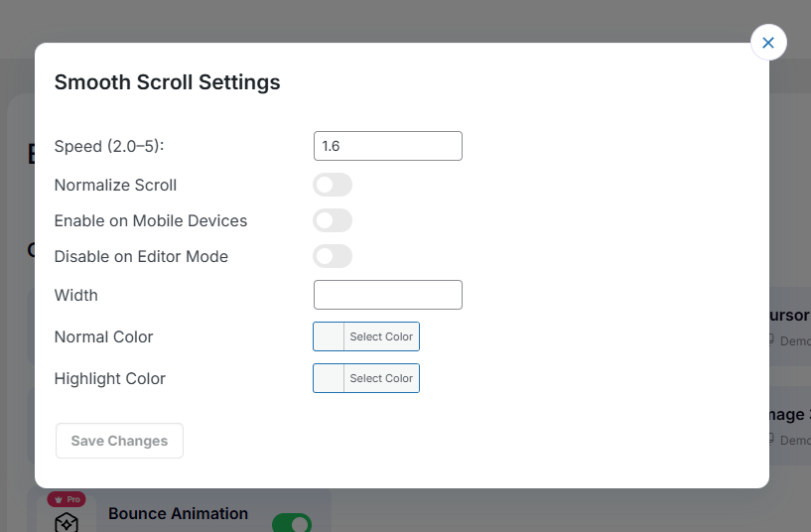Turn on Disable on Editor Mode
811x532 pixels.
click(333, 256)
